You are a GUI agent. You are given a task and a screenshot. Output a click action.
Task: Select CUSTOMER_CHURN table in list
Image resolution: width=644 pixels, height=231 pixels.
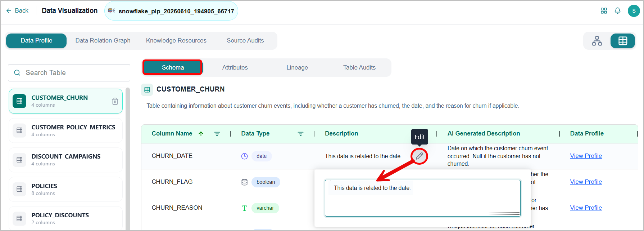65,101
